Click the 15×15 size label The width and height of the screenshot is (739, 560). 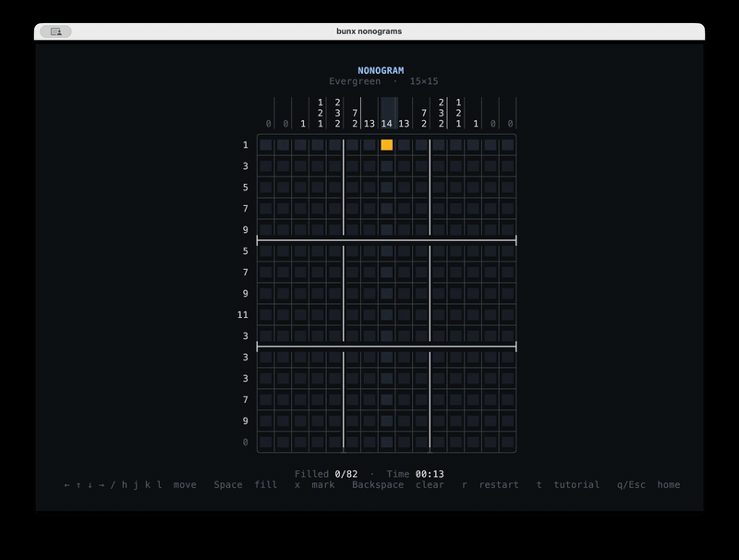pos(424,81)
